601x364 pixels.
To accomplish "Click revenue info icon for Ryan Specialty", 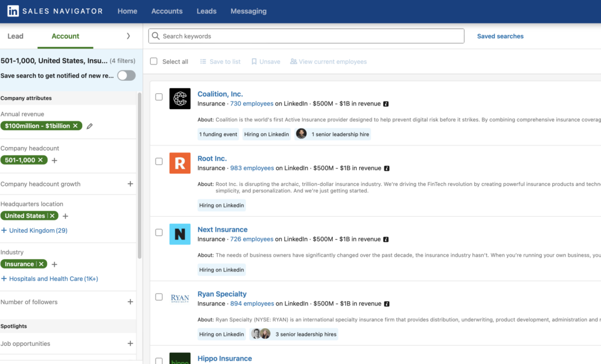I will [387, 304].
